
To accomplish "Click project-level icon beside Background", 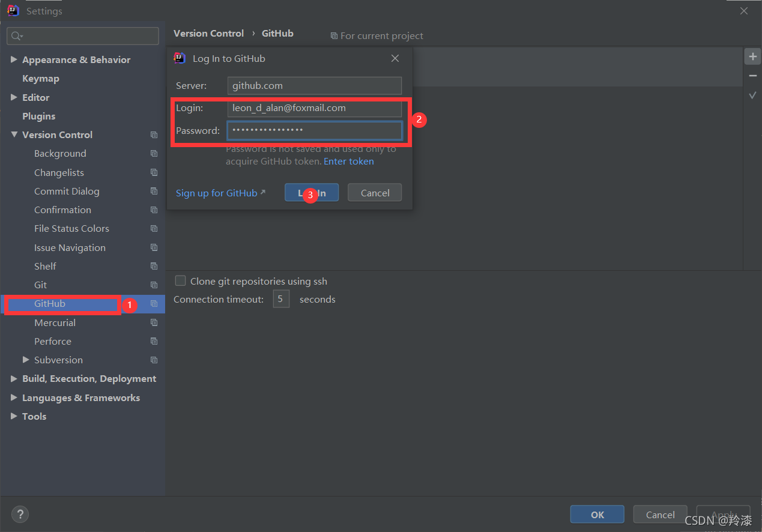I will (x=154, y=154).
